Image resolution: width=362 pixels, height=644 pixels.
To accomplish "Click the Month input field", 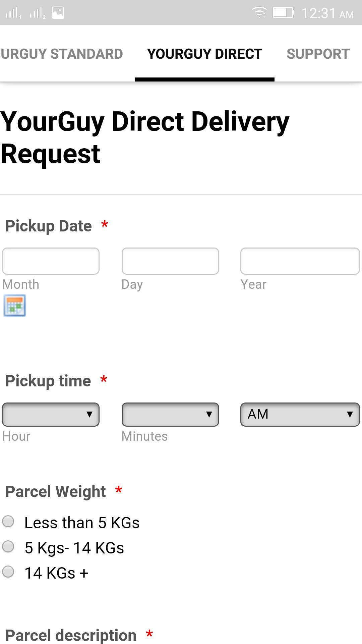I will pyautogui.click(x=50, y=261).
